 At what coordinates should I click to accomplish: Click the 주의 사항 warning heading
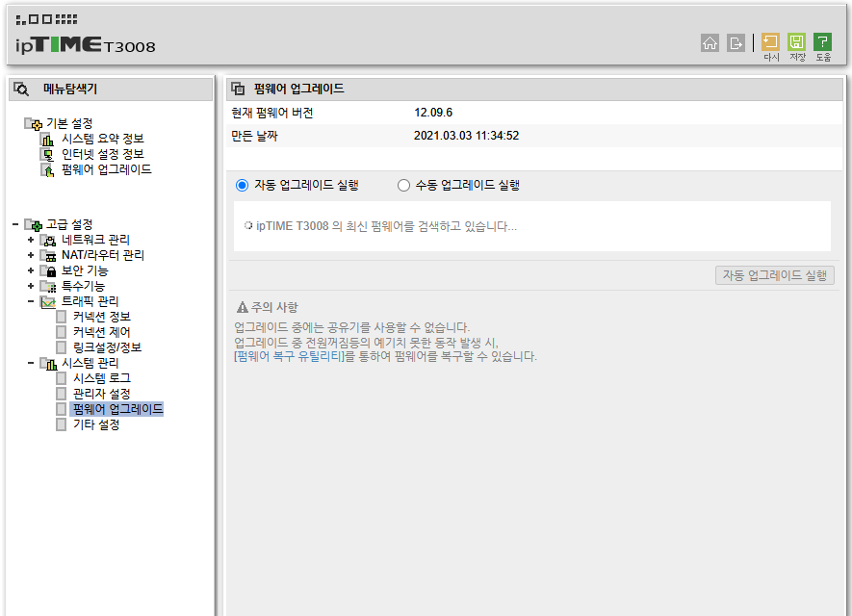pos(268,307)
